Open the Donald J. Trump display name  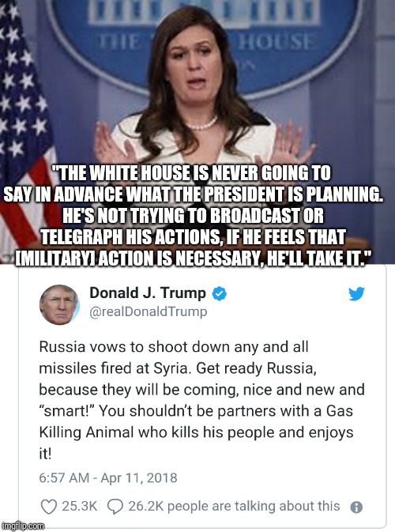(x=148, y=292)
